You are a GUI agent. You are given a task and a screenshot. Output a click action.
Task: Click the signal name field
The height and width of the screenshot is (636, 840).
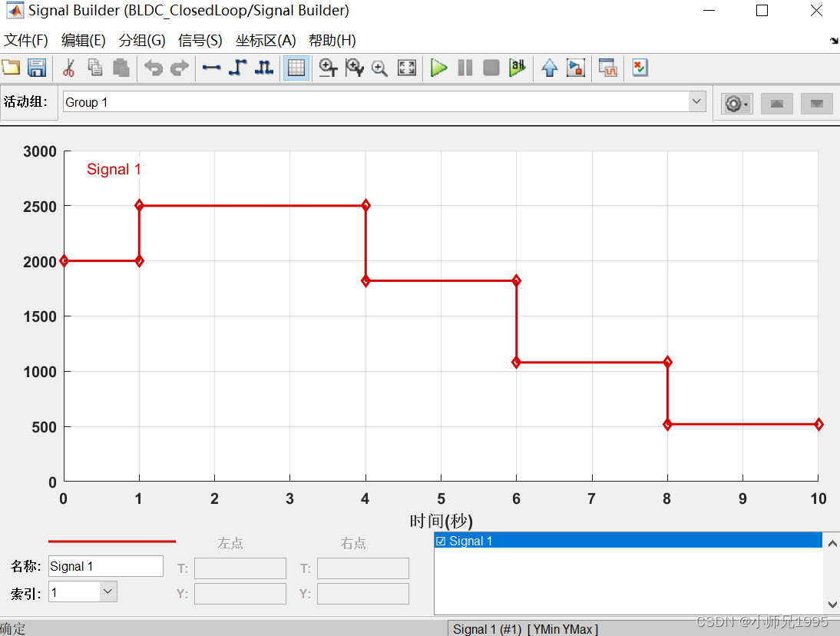pyautogui.click(x=105, y=566)
